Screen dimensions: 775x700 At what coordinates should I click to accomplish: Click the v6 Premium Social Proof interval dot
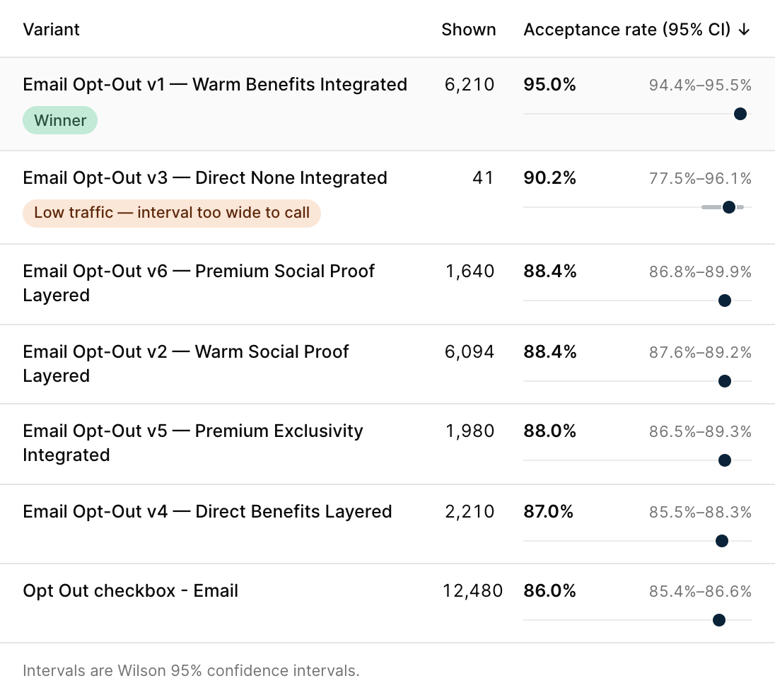point(725,301)
